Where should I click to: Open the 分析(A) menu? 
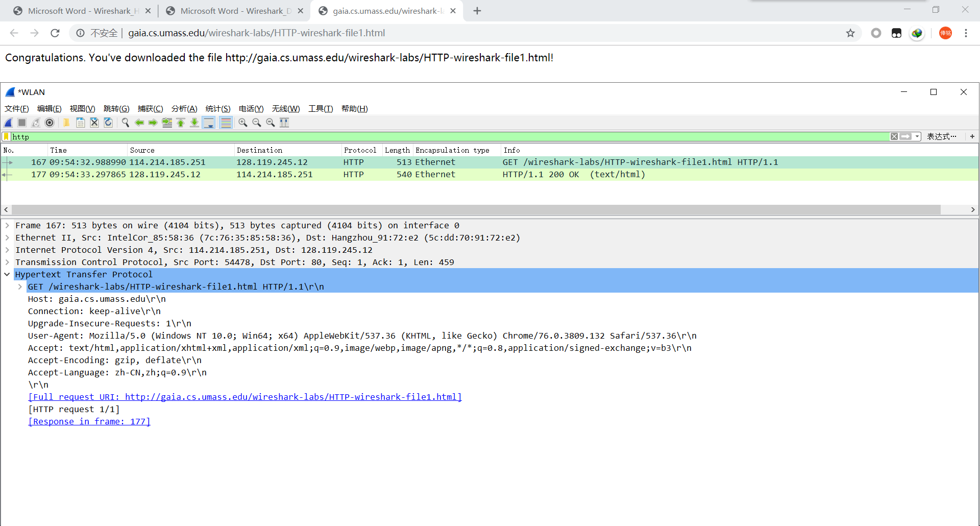click(x=184, y=109)
